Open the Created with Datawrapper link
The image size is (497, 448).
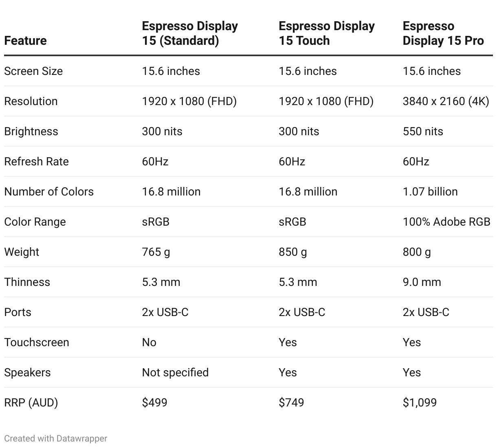pos(56,439)
